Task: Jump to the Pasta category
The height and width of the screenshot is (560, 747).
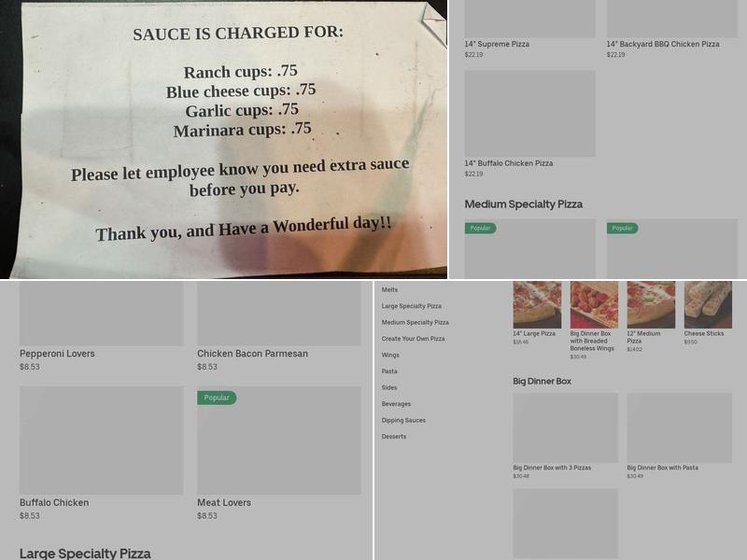Action: tap(389, 371)
